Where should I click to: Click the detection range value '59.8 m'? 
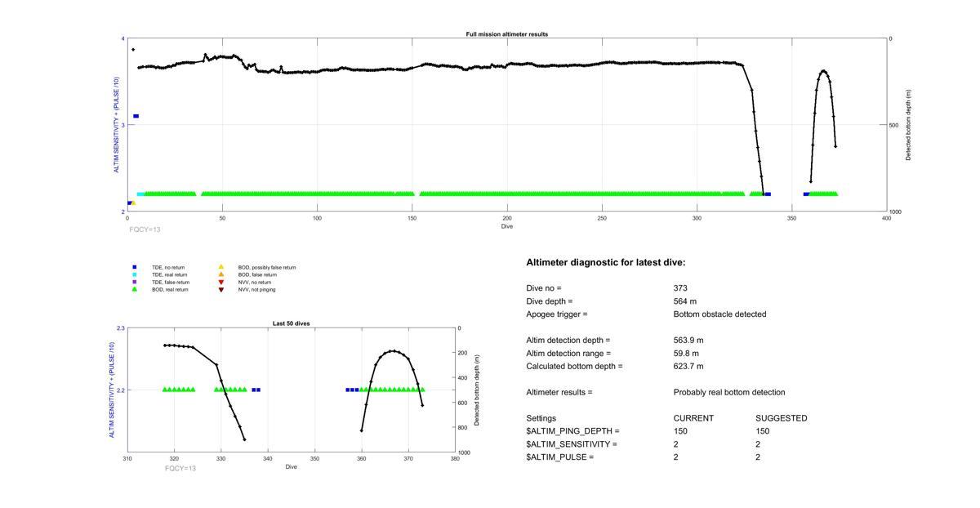pos(687,354)
